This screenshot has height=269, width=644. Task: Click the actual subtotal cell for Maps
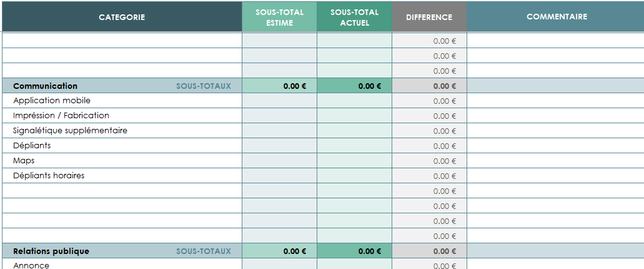[x=354, y=161]
